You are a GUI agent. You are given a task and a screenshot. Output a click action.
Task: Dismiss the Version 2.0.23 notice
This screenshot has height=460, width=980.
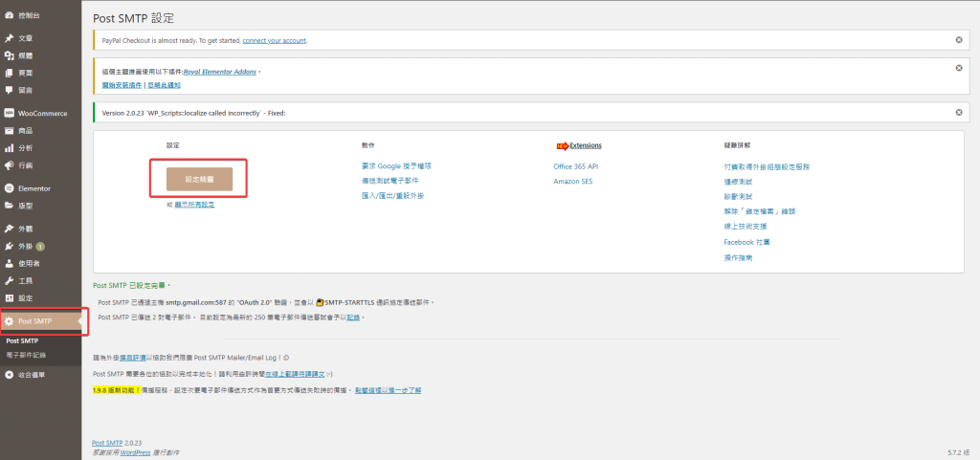(959, 112)
